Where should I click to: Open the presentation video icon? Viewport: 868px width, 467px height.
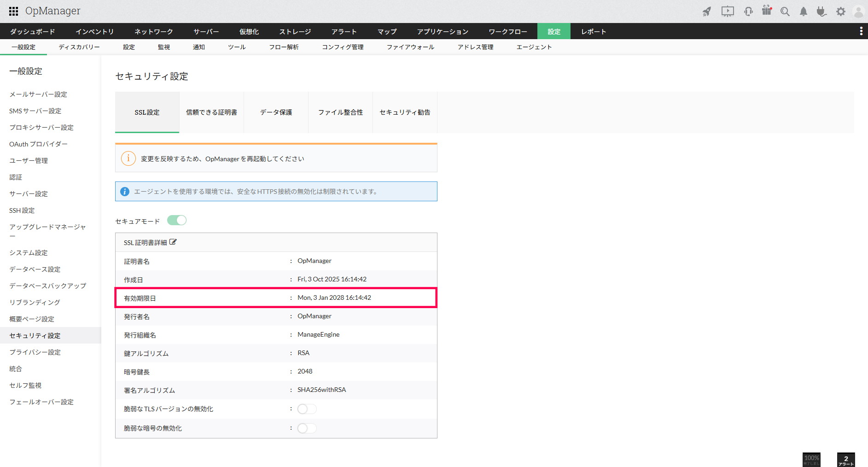tap(728, 12)
